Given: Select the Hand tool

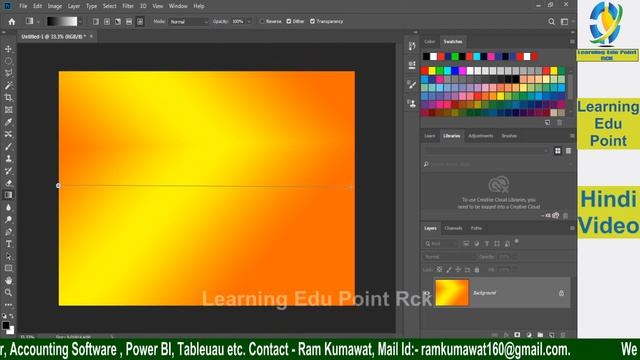Looking at the screenshot, I should pyautogui.click(x=8, y=280).
